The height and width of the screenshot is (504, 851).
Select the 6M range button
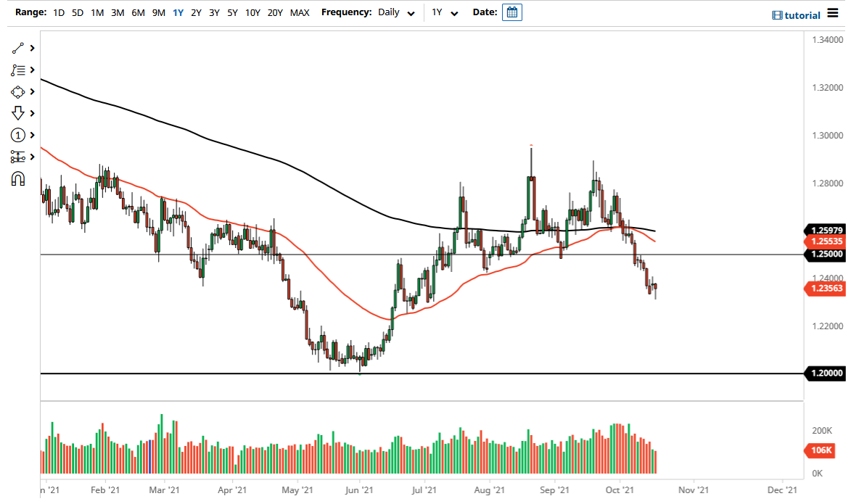pyautogui.click(x=138, y=12)
